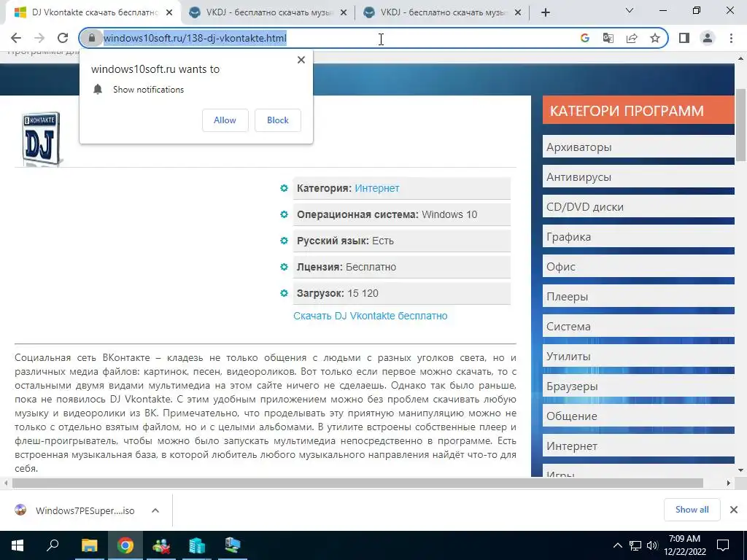Expand download options for iso file
This screenshot has width=747, height=560.
[155, 510]
